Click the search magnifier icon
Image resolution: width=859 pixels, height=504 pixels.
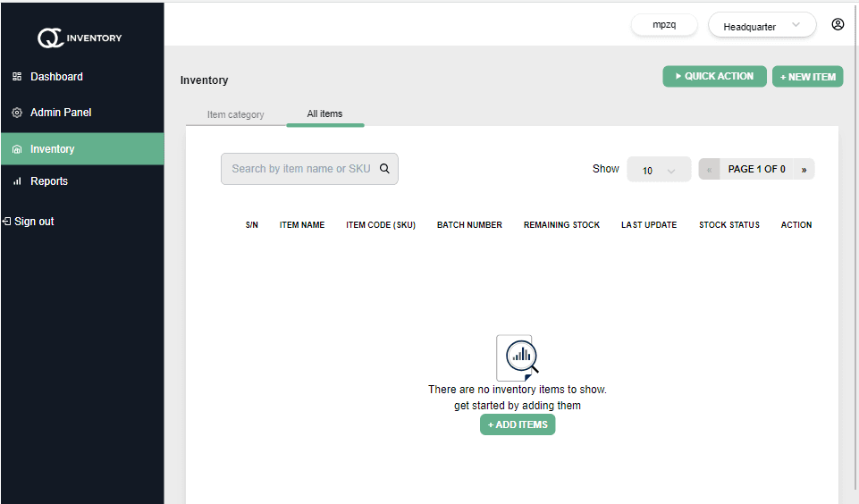384,169
